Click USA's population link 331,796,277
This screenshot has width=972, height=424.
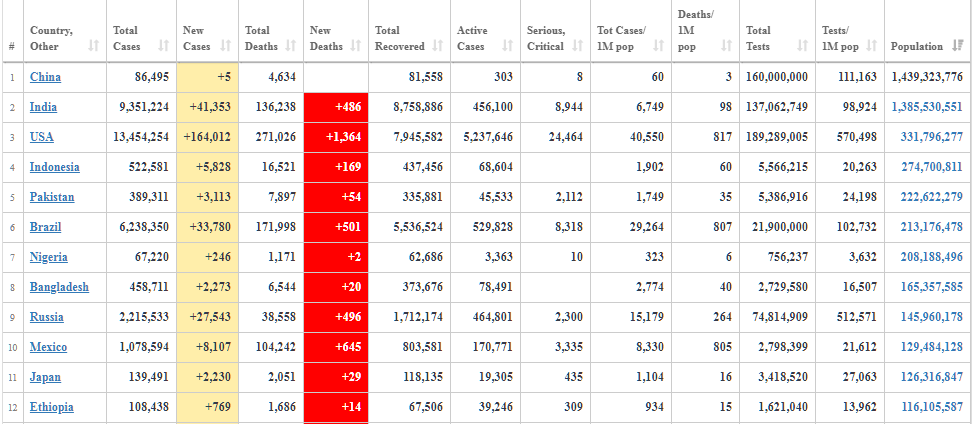(x=932, y=137)
